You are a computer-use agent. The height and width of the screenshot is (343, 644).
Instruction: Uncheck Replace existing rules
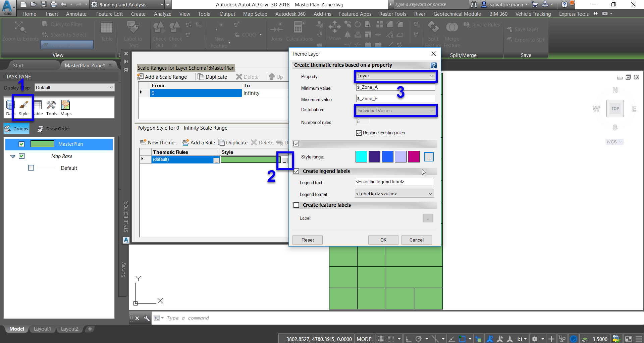[x=359, y=133]
